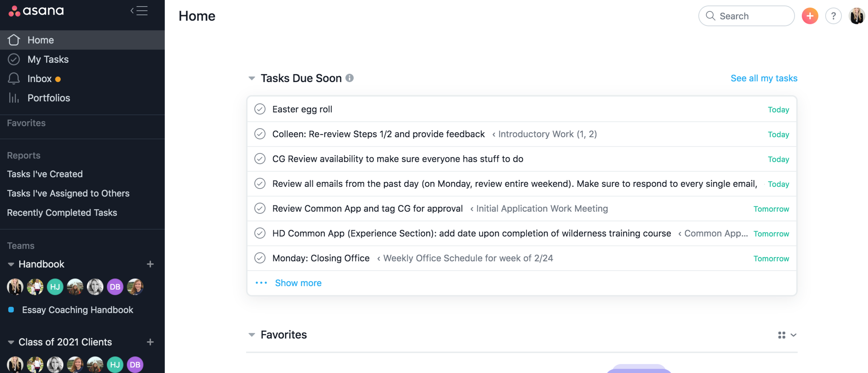This screenshot has width=868, height=373.
Task: Open the Inbox bell icon
Action: (x=14, y=78)
